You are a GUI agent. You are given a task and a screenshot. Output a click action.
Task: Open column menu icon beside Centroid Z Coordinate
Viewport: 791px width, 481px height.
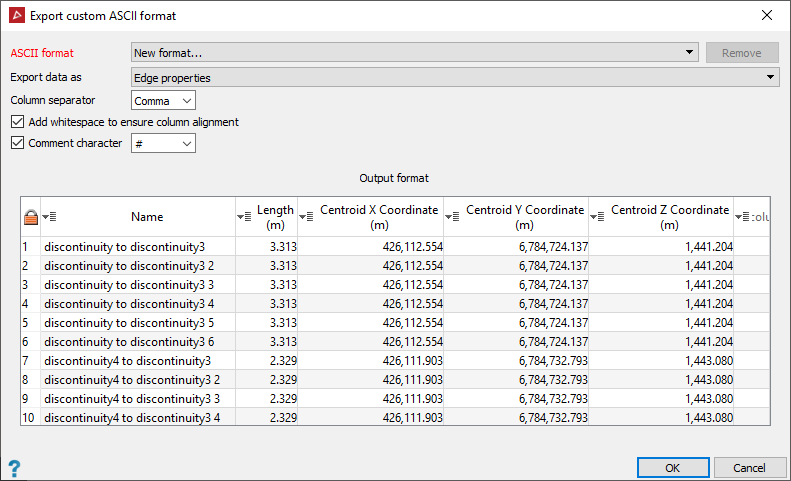point(597,217)
